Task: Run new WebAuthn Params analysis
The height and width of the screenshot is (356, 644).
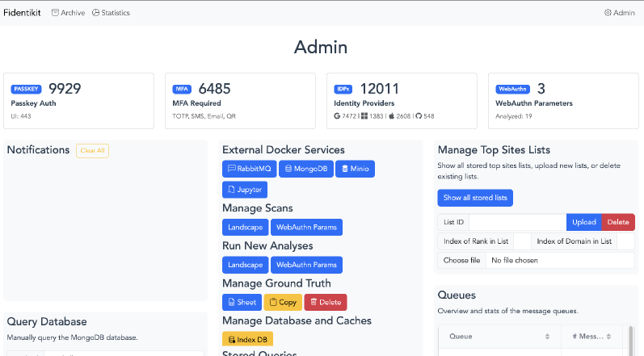Action: point(306,265)
